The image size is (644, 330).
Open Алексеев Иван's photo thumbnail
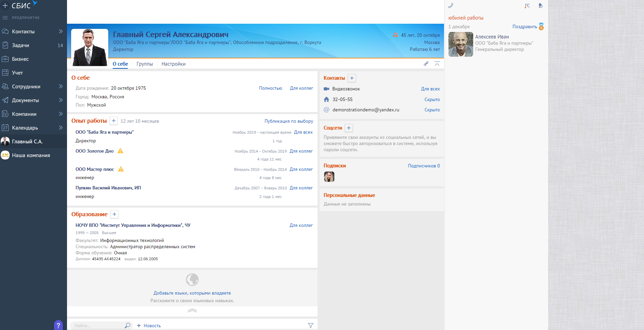461,44
